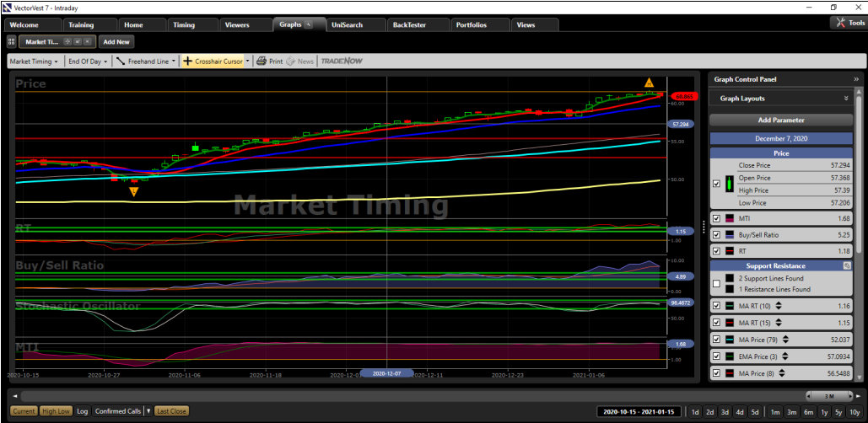Click the Print printer icon
The width and height of the screenshot is (868, 423).
[x=261, y=62]
